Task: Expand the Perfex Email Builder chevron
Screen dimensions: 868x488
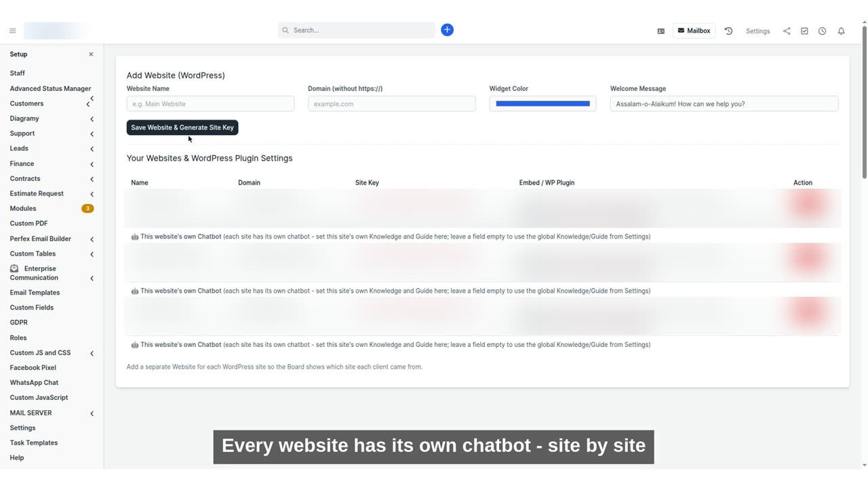Action: point(92,239)
